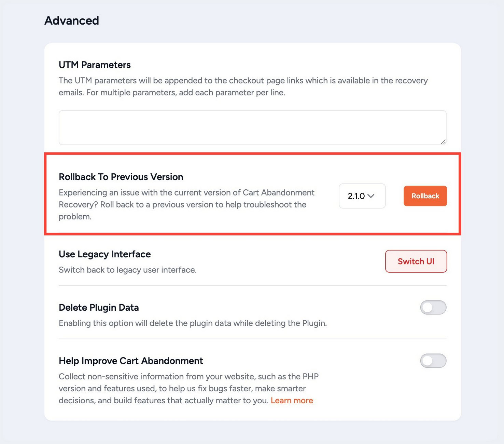The height and width of the screenshot is (444, 504).
Task: Click inside the UTM Parameters text box
Action: tap(252, 127)
